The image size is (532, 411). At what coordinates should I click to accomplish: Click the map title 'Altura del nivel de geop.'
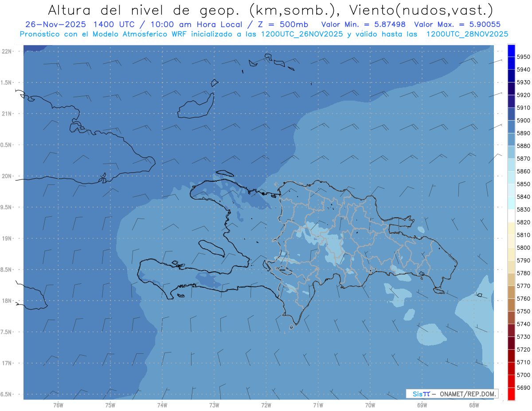144,10
